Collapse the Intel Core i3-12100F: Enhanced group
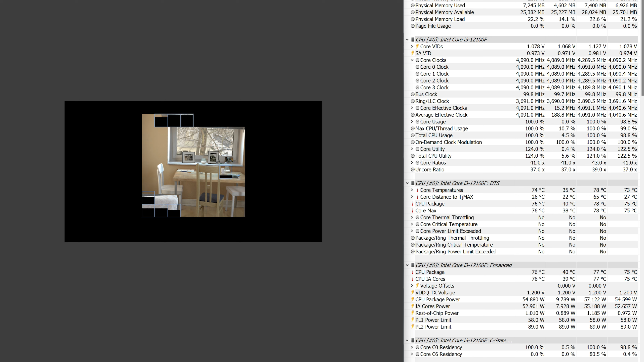The image size is (644, 362). click(x=407, y=265)
